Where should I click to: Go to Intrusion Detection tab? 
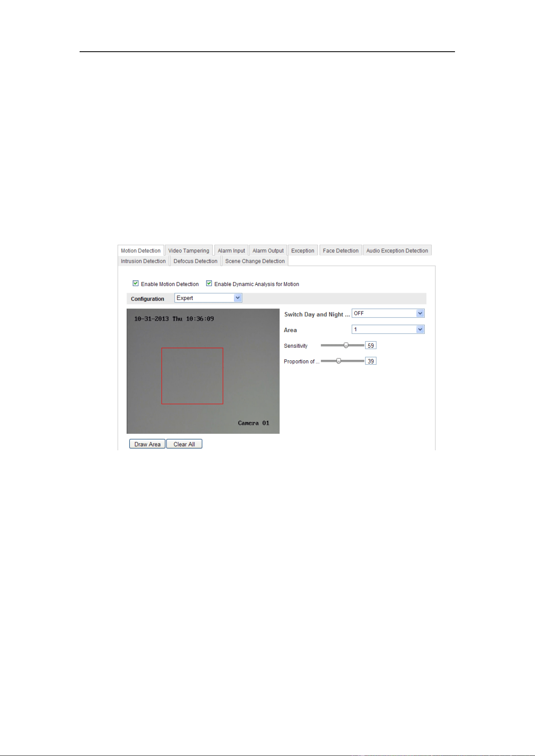click(x=143, y=261)
